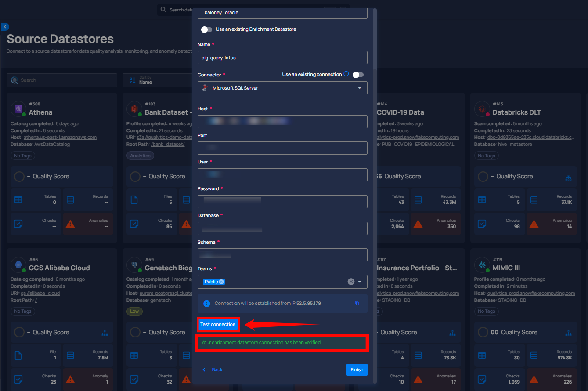Click the Anomalies icon in the Databricks DLT card
Image resolution: width=588 pixels, height=391 pixels.
pos(534,224)
